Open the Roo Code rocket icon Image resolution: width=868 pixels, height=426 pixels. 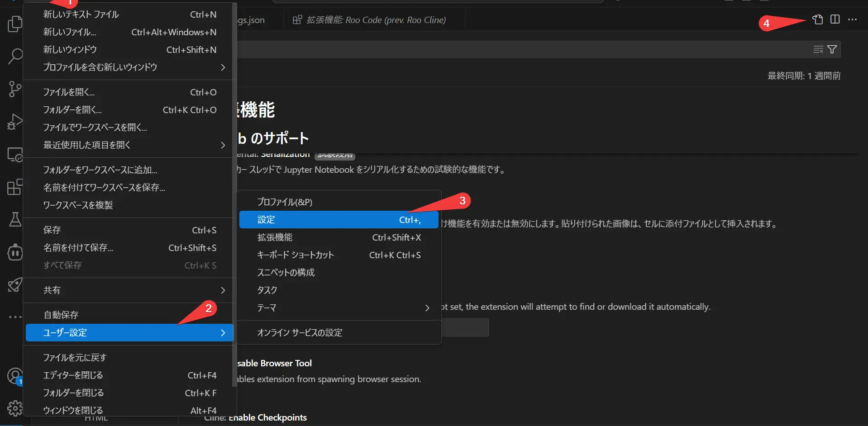pyautogui.click(x=14, y=285)
